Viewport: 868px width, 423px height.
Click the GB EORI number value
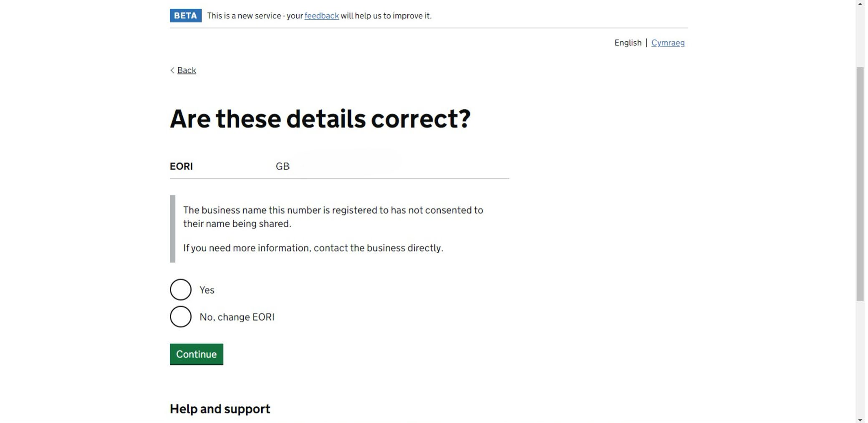coord(283,167)
